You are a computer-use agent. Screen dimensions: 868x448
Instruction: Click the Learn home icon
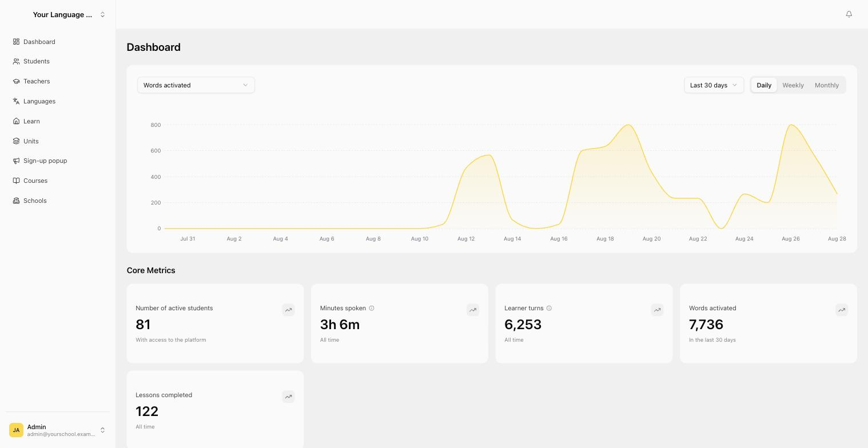[x=16, y=121]
